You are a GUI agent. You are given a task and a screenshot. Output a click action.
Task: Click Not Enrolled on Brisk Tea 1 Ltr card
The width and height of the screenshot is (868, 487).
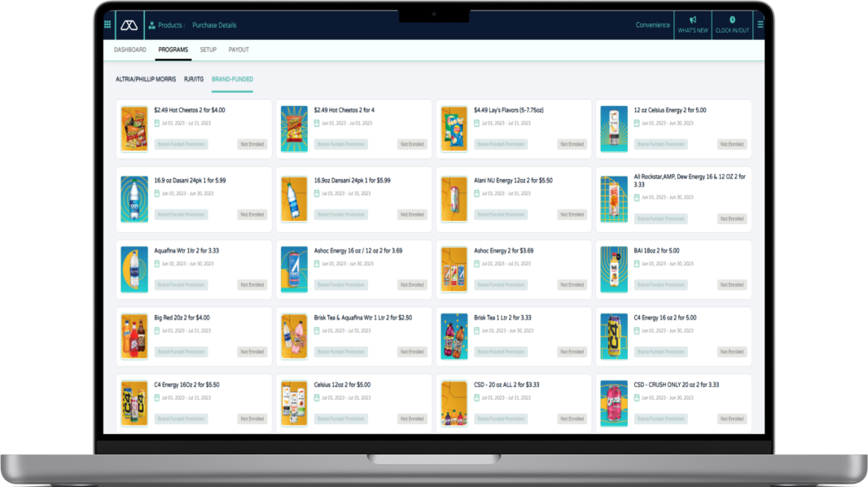572,352
